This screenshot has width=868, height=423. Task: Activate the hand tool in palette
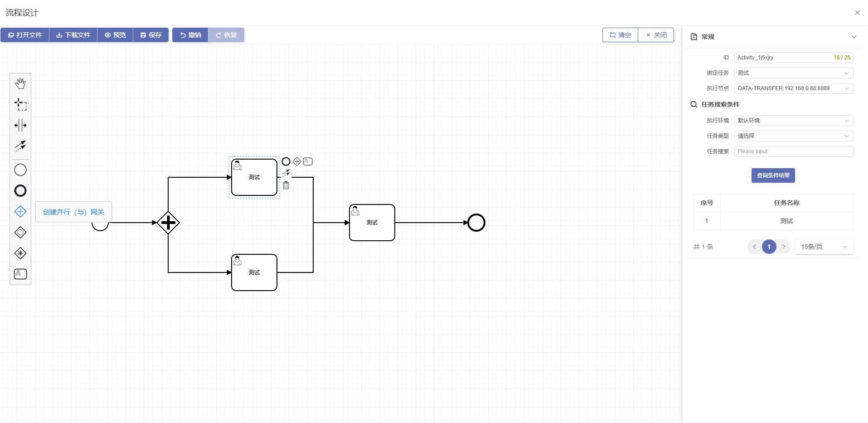20,83
